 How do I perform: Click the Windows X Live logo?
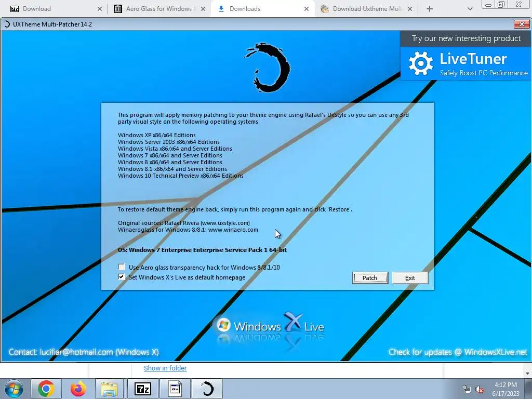point(270,325)
